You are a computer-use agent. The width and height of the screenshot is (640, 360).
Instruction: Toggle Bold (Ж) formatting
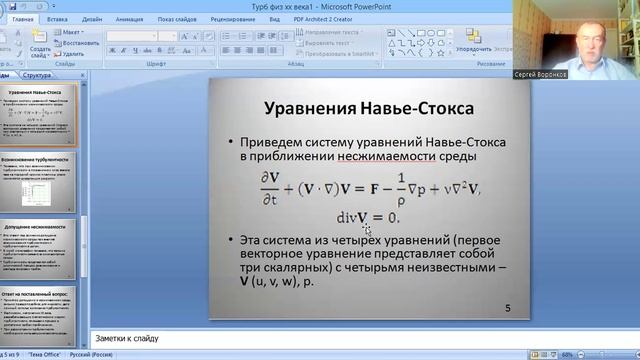point(112,51)
